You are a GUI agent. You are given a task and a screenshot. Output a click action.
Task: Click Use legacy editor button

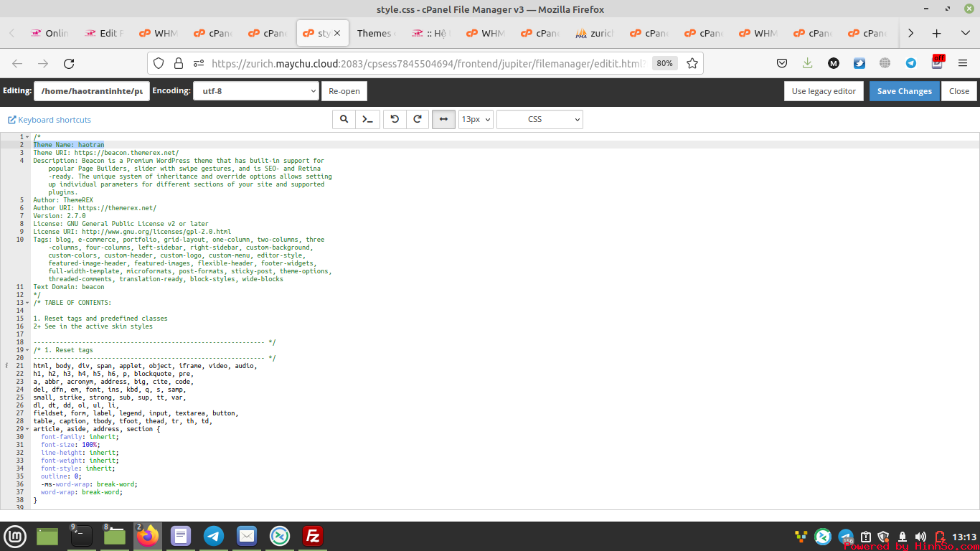(824, 91)
